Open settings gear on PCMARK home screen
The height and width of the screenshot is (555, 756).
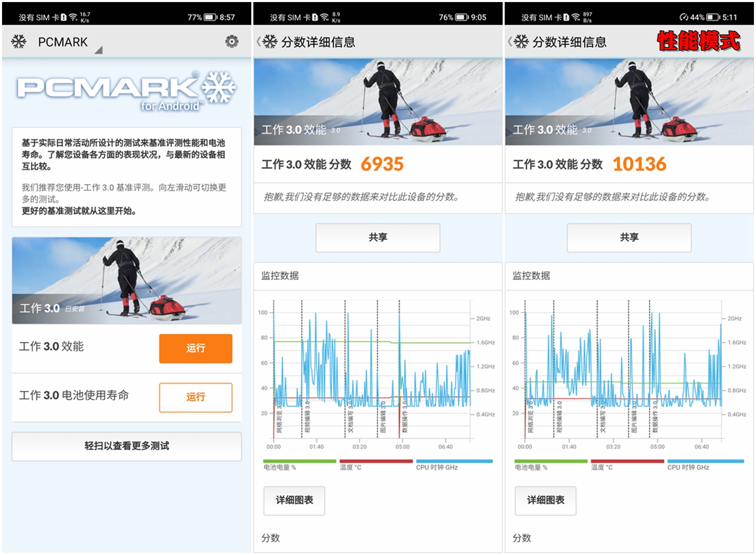232,42
